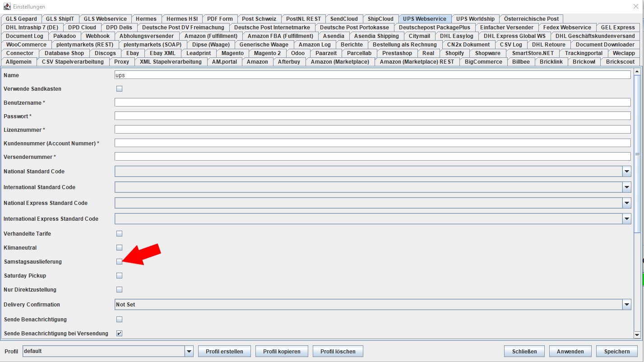The image size is (644, 362).
Task: Open the Profil default dropdown
Action: click(x=189, y=351)
